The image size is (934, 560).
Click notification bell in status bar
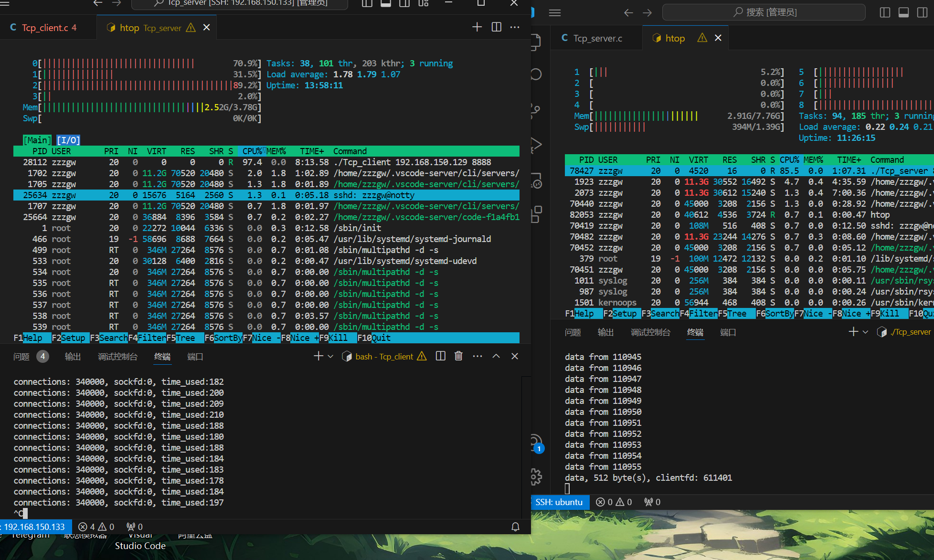[x=515, y=527]
